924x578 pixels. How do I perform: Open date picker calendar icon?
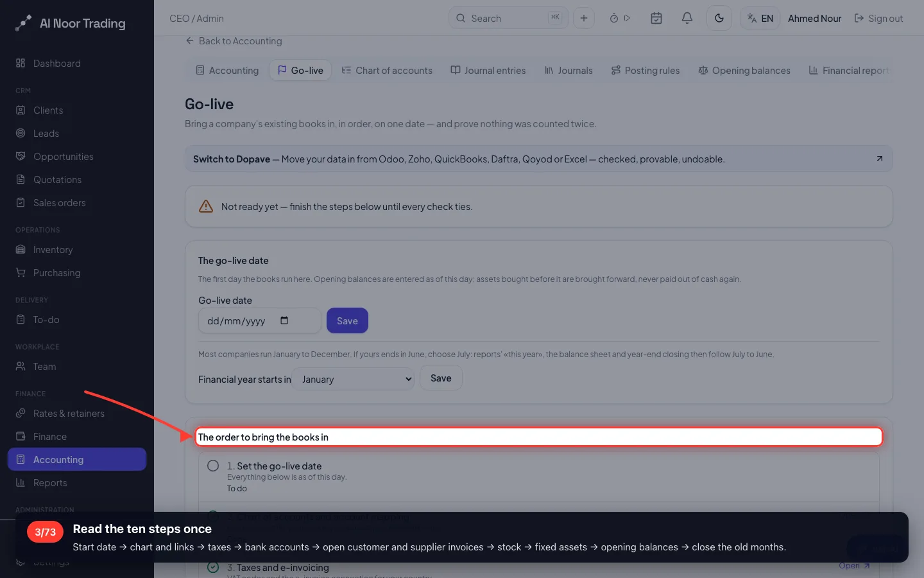click(284, 320)
